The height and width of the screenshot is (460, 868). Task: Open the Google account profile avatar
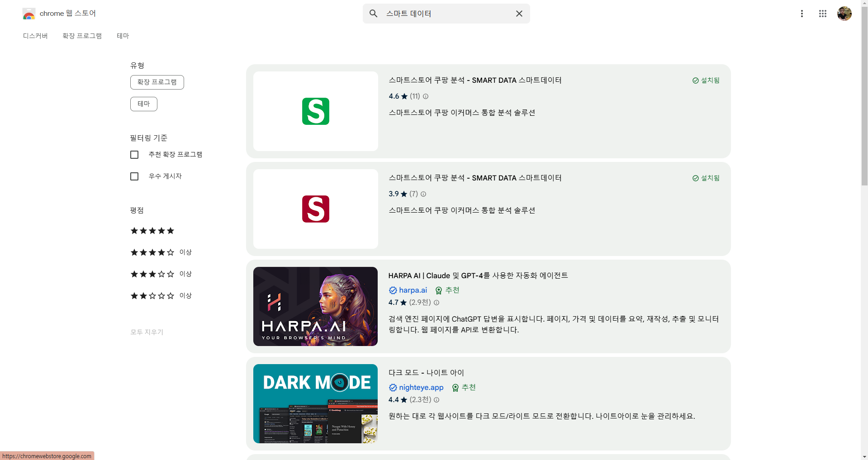coord(844,14)
